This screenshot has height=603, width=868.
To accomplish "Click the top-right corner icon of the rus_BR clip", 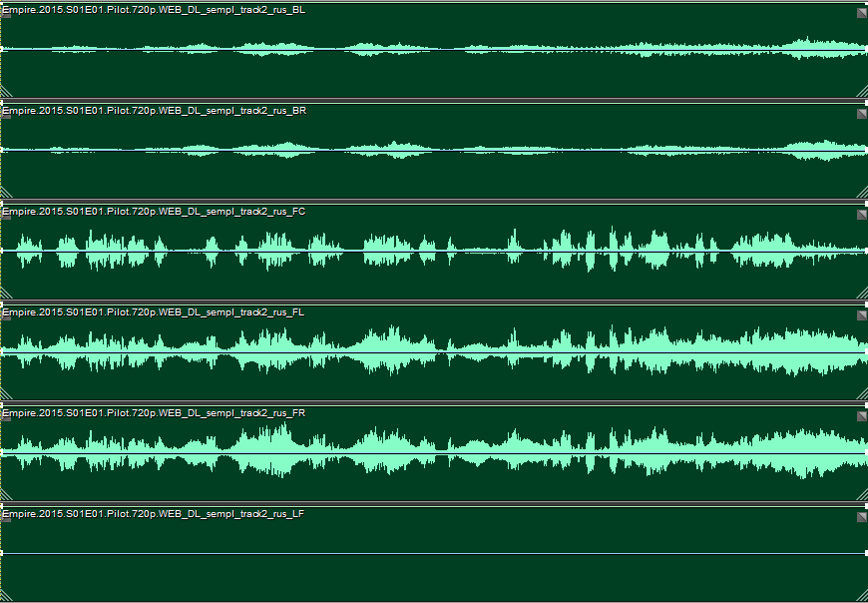I will 861,114.
